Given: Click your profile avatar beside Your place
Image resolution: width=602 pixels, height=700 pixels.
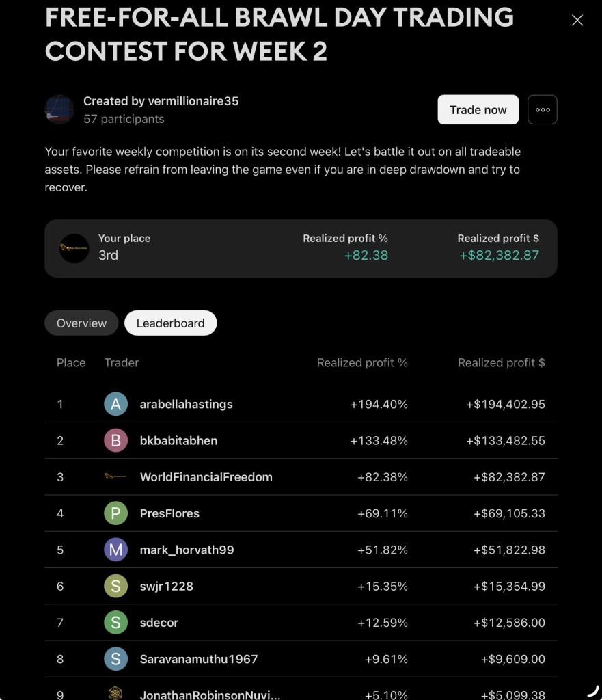Looking at the screenshot, I should tap(74, 248).
